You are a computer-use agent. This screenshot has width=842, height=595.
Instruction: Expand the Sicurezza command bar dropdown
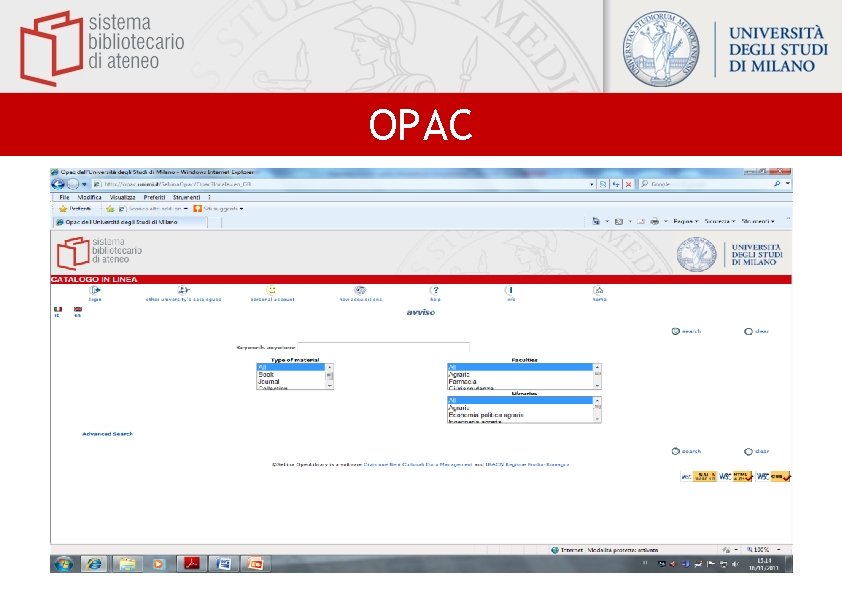(x=720, y=221)
